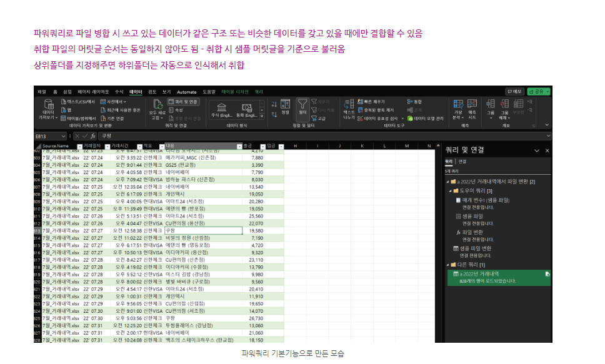Select the 매개 변수1 (샘플 파일) query
Viewport: 605px width, 364px height.
coord(486,200)
